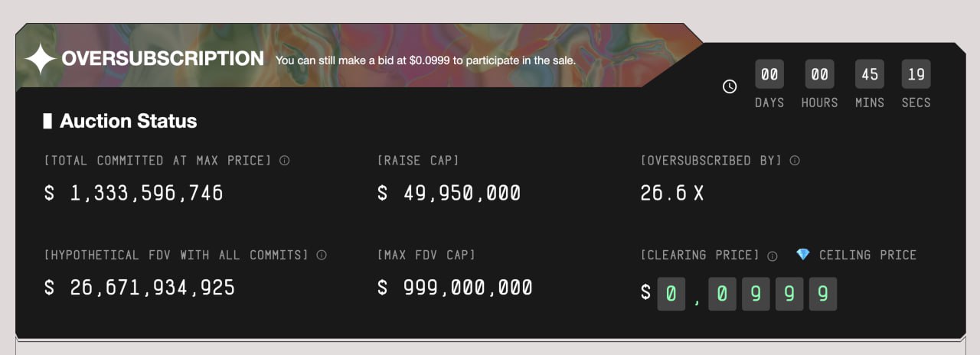Click the white block marker before Auction Status
Screen dimensions: 980x355
pos(47,121)
